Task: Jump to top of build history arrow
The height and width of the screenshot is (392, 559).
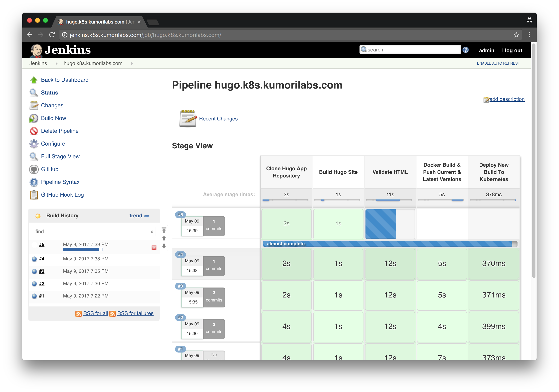Action: (164, 230)
